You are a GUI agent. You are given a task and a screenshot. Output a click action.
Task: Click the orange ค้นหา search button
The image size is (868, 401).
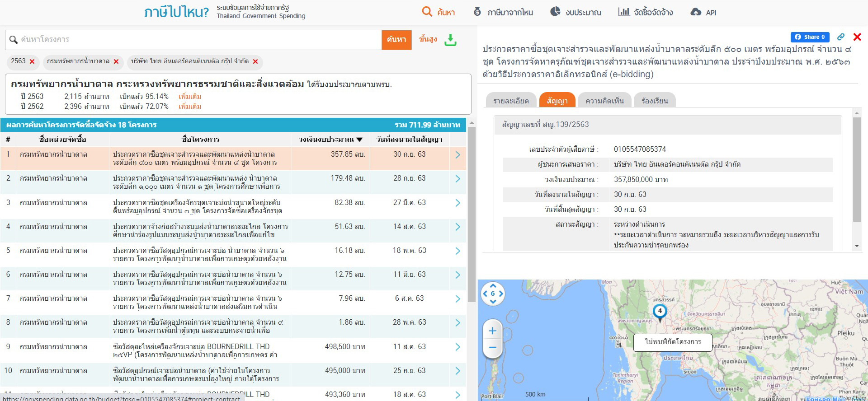pos(396,40)
